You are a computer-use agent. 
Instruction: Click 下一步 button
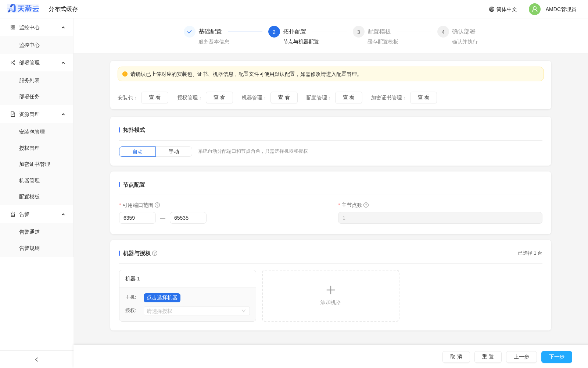[x=557, y=357]
